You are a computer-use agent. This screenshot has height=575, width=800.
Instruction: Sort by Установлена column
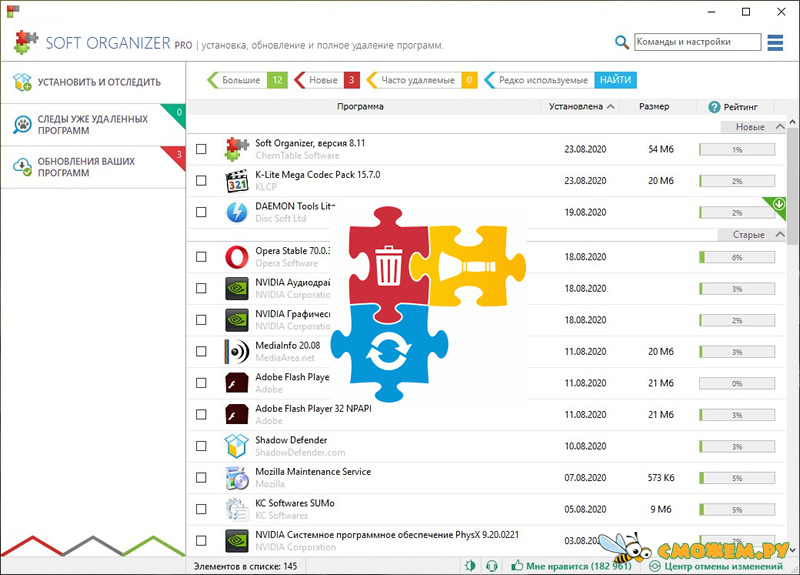pos(580,107)
